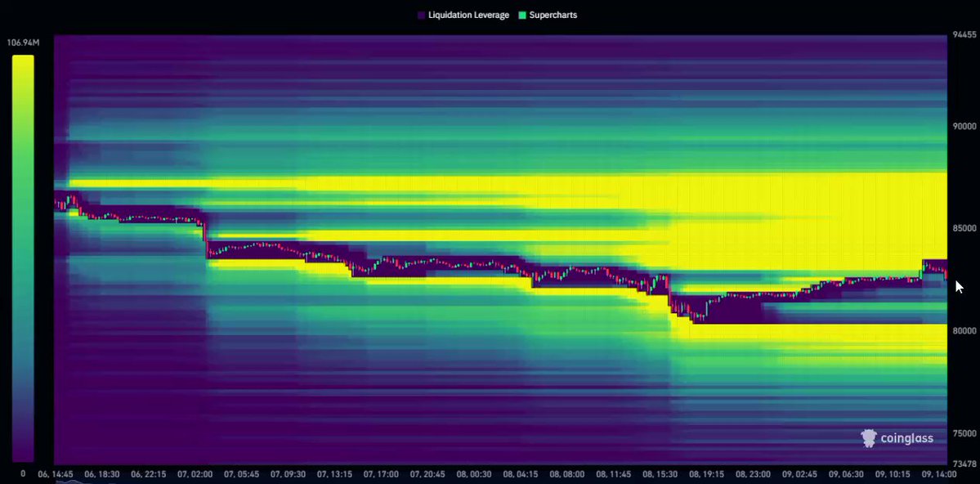The height and width of the screenshot is (484, 980).
Task: Click the 07, 13:15 time axis label
Action: point(334,475)
